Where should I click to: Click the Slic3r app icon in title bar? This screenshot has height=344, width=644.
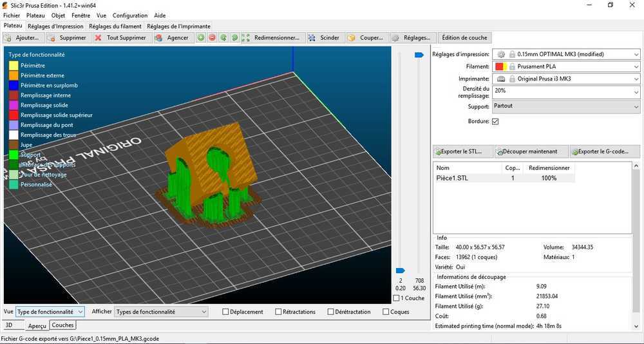[x=5, y=5]
